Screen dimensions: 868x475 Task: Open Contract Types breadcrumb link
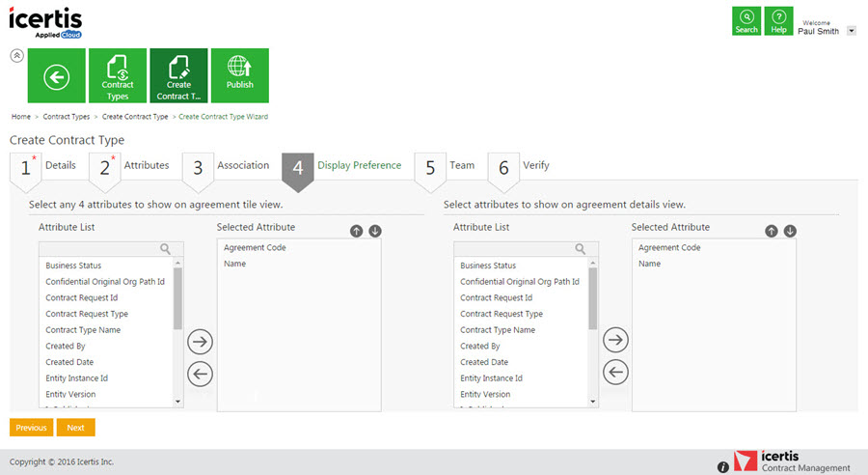coord(67,117)
